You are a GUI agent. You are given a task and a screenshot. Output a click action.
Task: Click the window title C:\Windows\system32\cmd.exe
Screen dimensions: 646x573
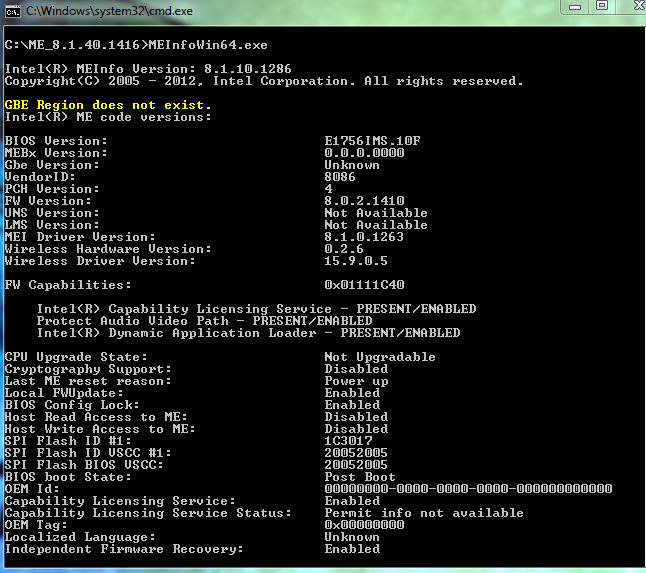109,11
